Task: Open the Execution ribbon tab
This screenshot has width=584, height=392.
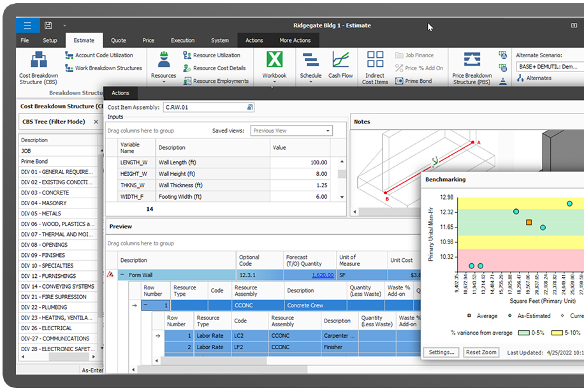Action: tap(182, 40)
